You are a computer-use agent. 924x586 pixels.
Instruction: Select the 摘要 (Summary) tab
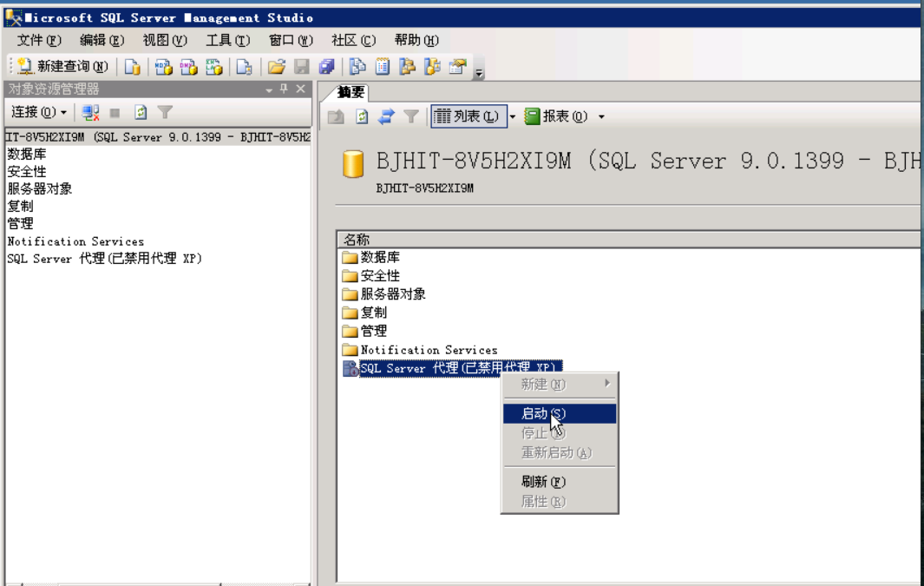point(351,93)
